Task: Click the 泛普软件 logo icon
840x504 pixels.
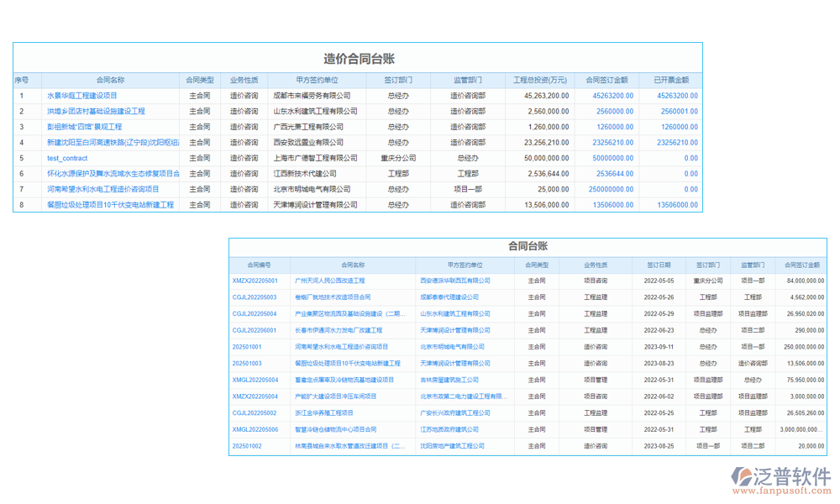Action: (744, 478)
